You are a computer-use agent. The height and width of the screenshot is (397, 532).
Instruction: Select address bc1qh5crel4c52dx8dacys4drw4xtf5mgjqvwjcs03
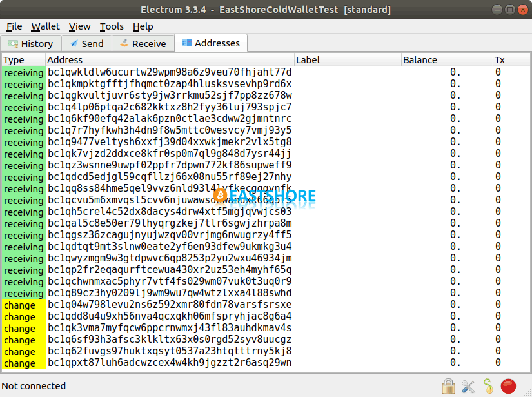tap(170, 212)
